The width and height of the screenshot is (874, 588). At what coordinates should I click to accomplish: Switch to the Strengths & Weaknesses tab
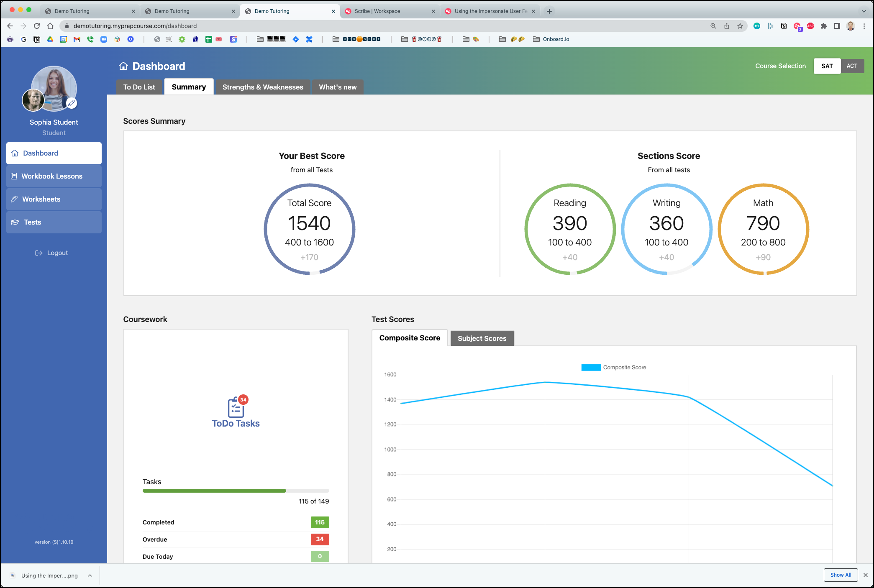click(263, 87)
